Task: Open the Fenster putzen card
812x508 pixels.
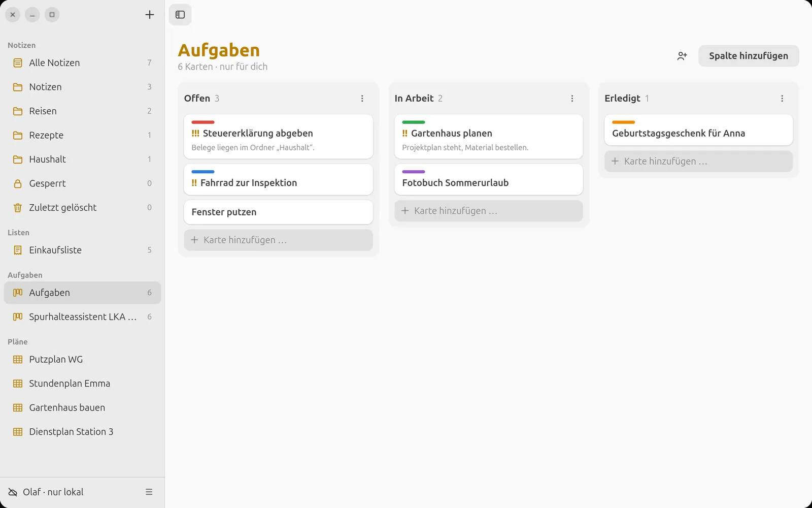Action: 278,212
